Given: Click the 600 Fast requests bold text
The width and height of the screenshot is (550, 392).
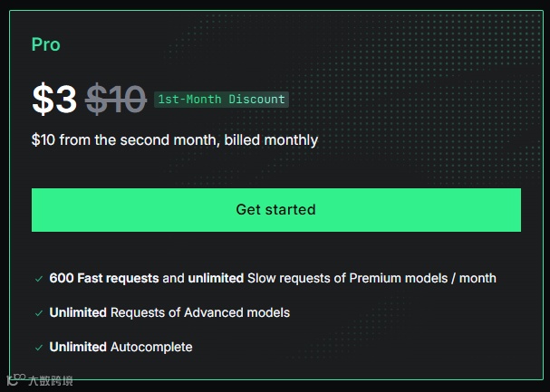Looking at the screenshot, I should (104, 278).
